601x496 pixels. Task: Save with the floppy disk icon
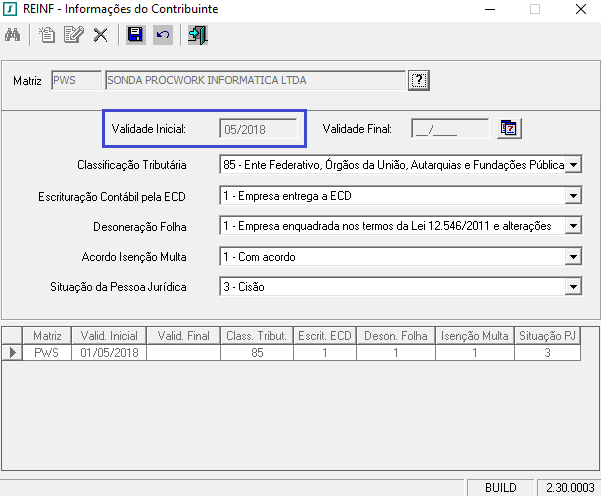pos(135,36)
